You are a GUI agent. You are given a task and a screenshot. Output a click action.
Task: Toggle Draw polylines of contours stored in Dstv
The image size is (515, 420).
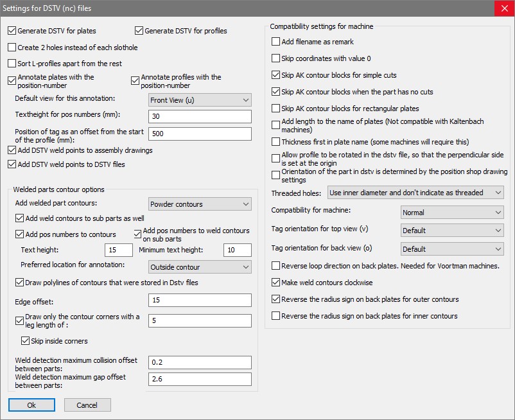(20, 283)
